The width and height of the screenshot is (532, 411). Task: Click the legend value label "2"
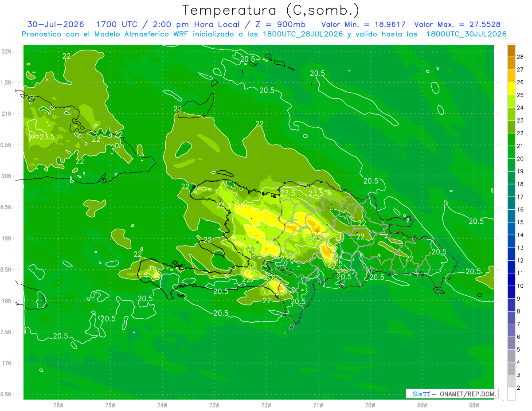pyautogui.click(x=519, y=388)
